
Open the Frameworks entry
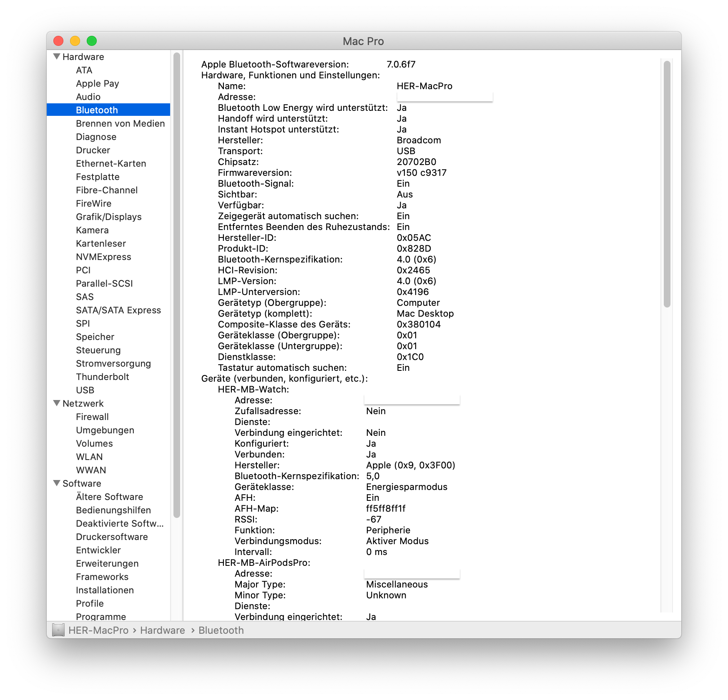point(102,577)
